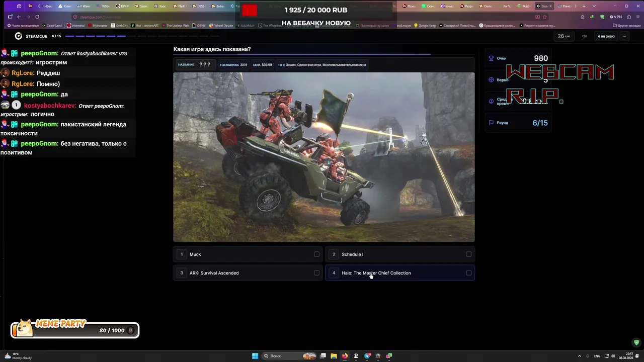This screenshot has height=362, width=644.
Task: Open the three-dots more options menu
Action: click(x=624, y=36)
